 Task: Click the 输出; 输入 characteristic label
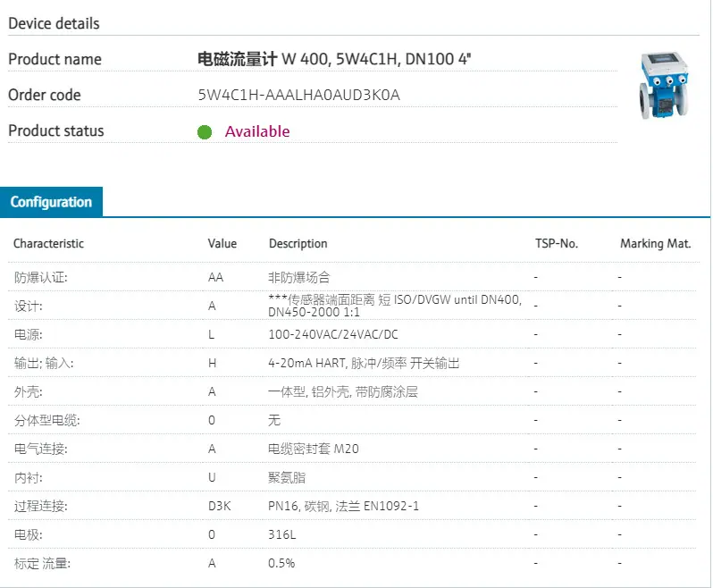click(44, 364)
